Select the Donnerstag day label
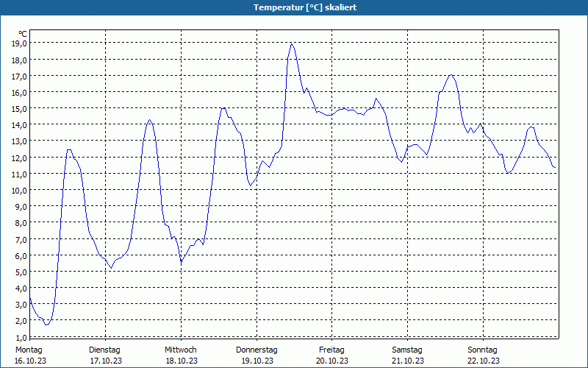The height and width of the screenshot is (368, 588). 257,350
